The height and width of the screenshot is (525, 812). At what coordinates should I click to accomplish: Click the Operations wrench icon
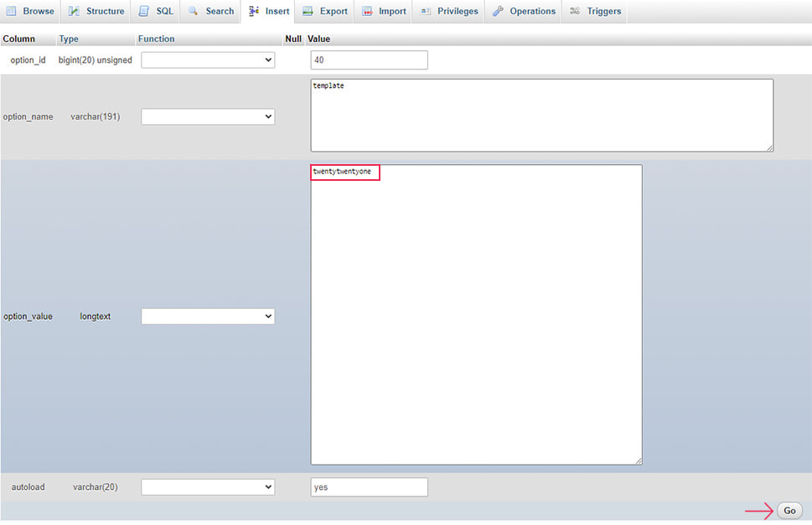pyautogui.click(x=498, y=11)
